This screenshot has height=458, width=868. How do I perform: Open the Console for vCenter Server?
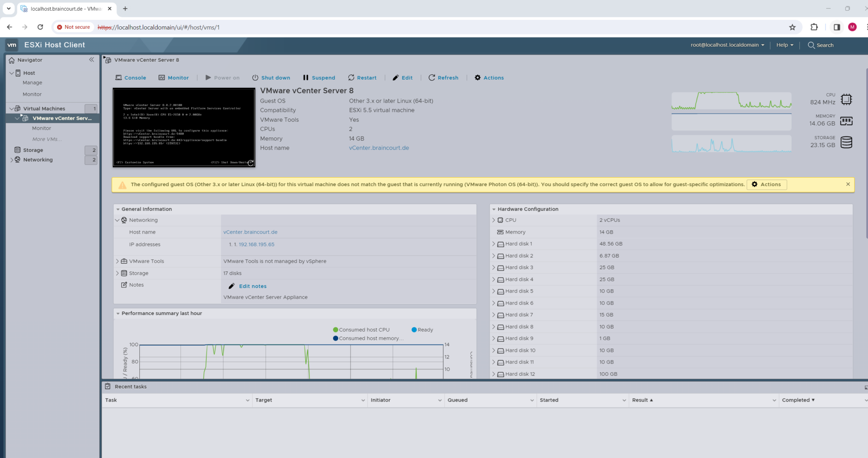tap(131, 78)
